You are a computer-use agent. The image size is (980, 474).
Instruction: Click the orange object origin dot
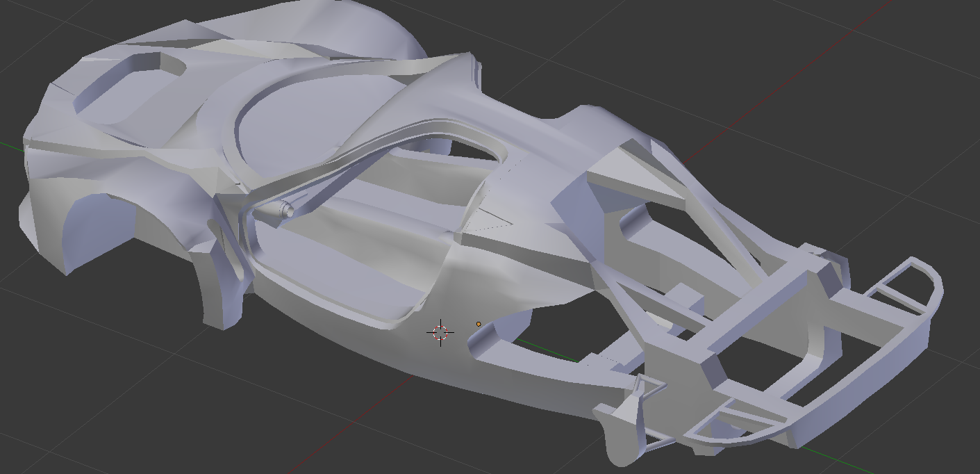coord(479,324)
